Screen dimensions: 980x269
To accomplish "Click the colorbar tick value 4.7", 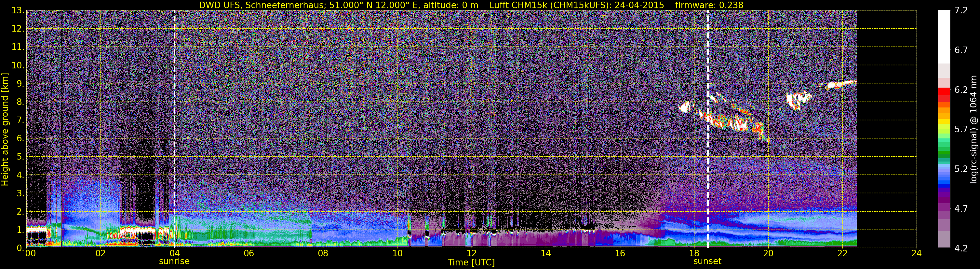I will 961,209.
